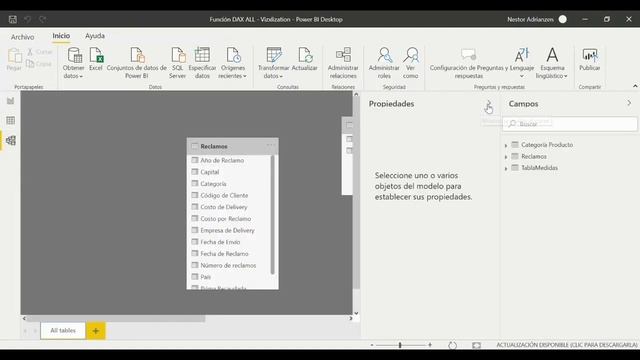This screenshot has width=640, height=360.
Task: Fit model diagram to screen
Action: [x=476, y=345]
